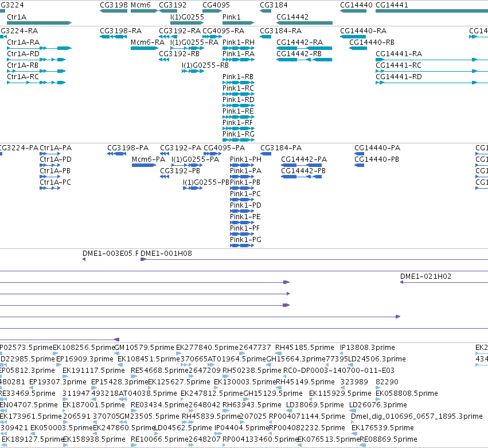Image resolution: width=488 pixels, height=448 pixels.
Task: Select protein CG14440-PB
Action: pyautogui.click(x=359, y=165)
